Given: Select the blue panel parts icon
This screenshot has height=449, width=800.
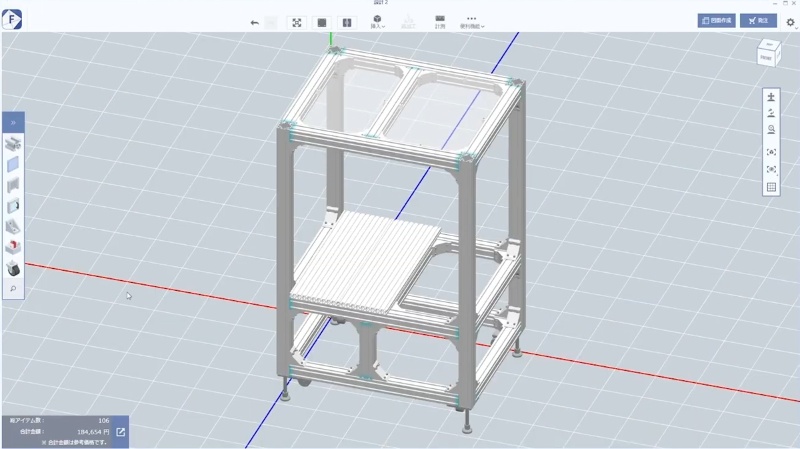Looking at the screenshot, I should pyautogui.click(x=14, y=164).
